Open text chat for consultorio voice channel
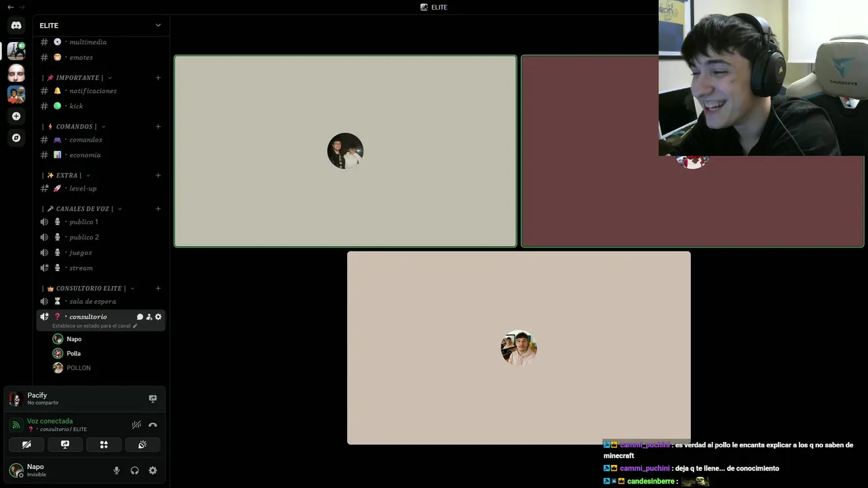The width and height of the screenshot is (868, 488). coord(140,317)
